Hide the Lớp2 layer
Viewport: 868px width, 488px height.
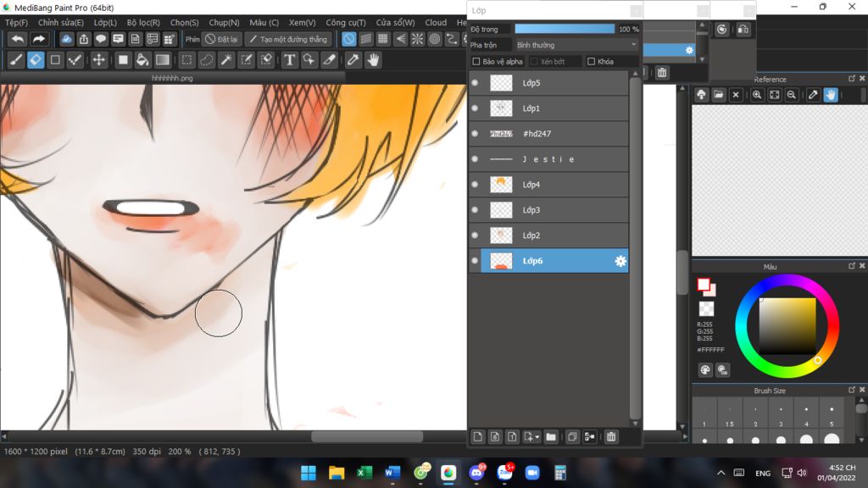475,236
